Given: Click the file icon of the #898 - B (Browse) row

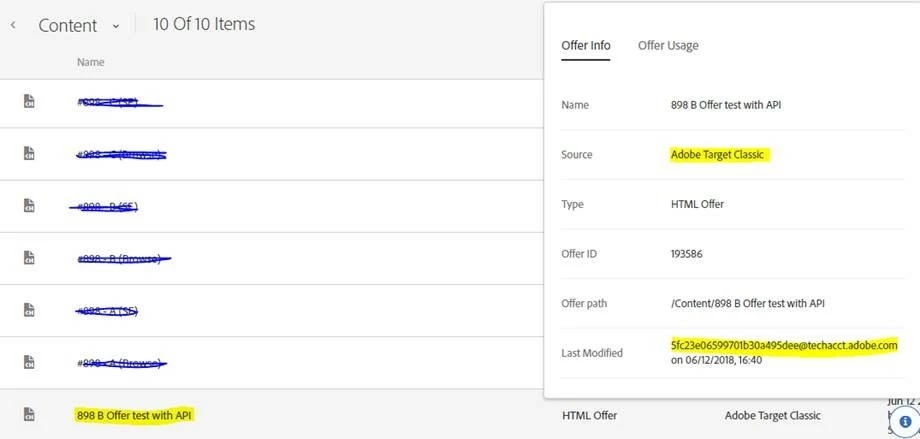Looking at the screenshot, I should pyautogui.click(x=29, y=257).
